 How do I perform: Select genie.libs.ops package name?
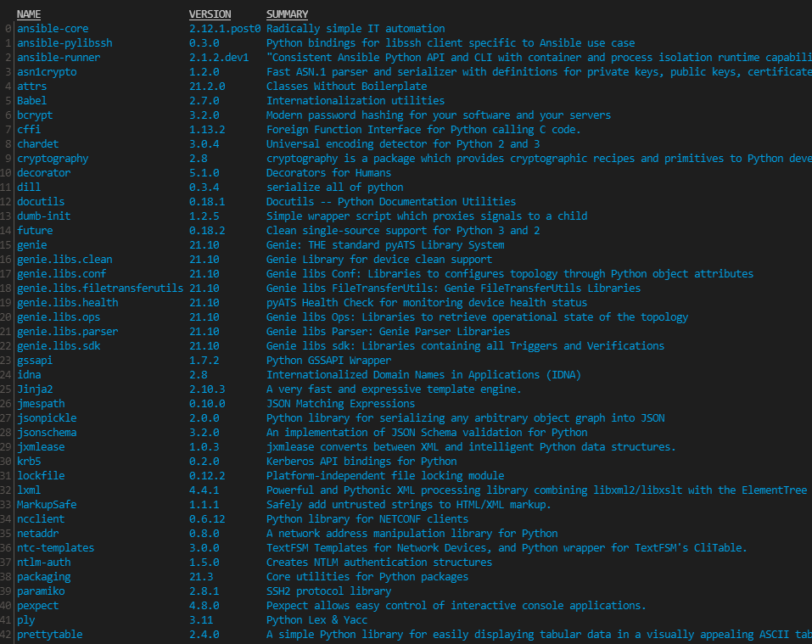(59, 317)
